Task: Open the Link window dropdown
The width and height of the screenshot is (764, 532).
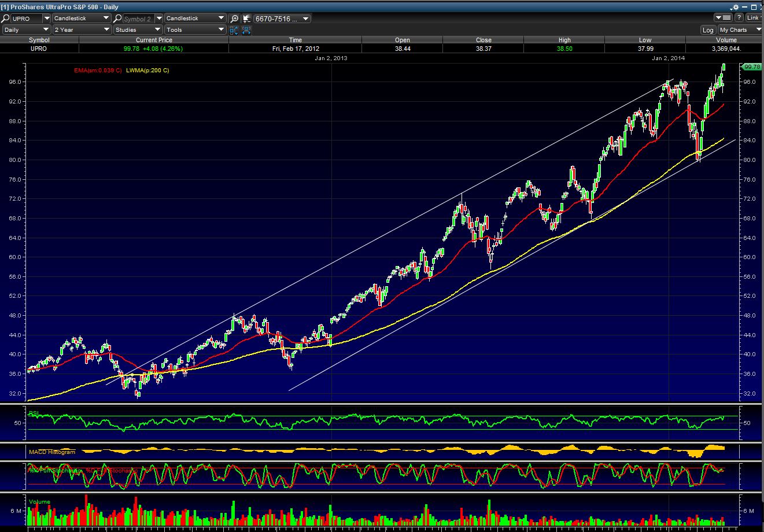Action: (754, 19)
